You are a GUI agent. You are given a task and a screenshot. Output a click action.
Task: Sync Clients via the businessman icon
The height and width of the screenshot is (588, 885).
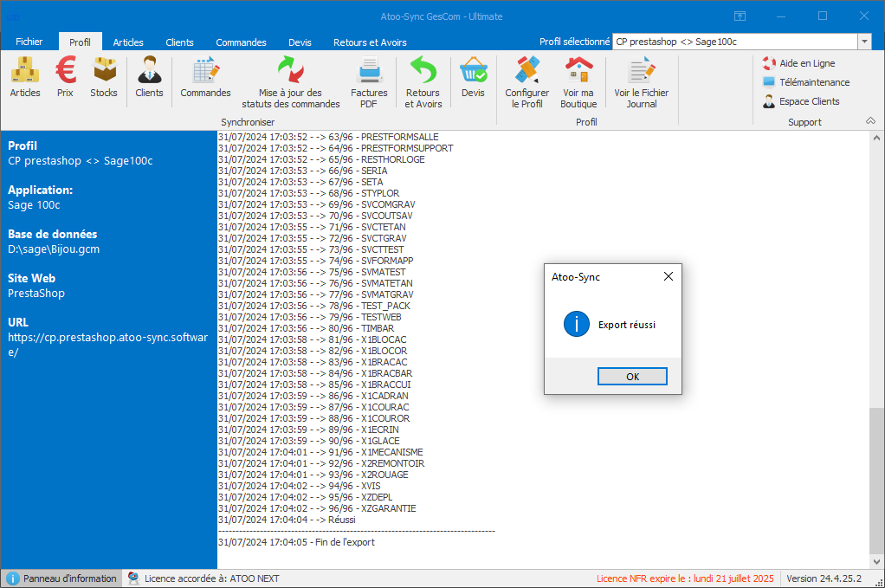[x=149, y=77]
